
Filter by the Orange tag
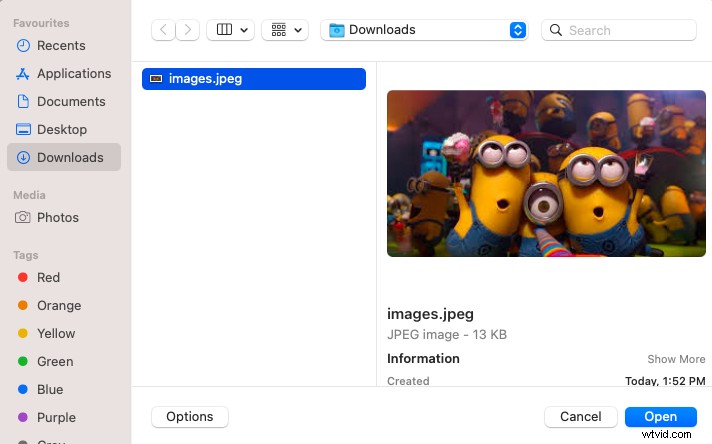point(64,306)
